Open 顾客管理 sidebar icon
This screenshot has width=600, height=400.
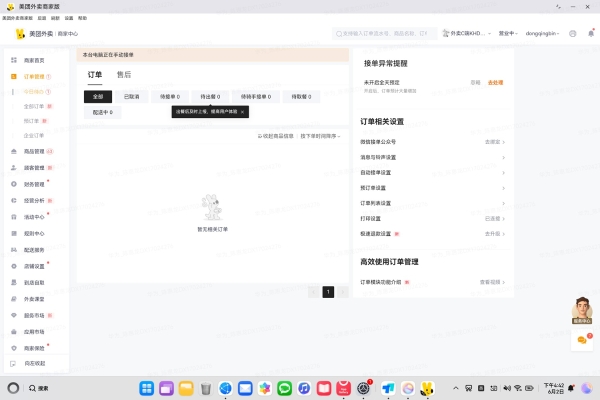click(x=14, y=168)
